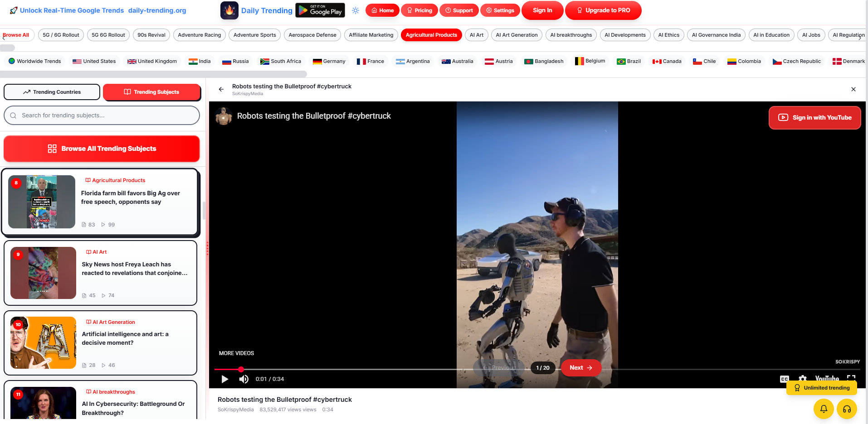The width and height of the screenshot is (868, 424).
Task: Click the Daily Trending flame logo
Action: [229, 10]
